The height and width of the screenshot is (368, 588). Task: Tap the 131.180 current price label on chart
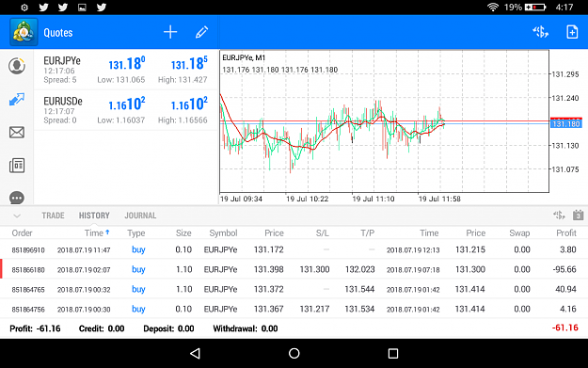point(565,124)
